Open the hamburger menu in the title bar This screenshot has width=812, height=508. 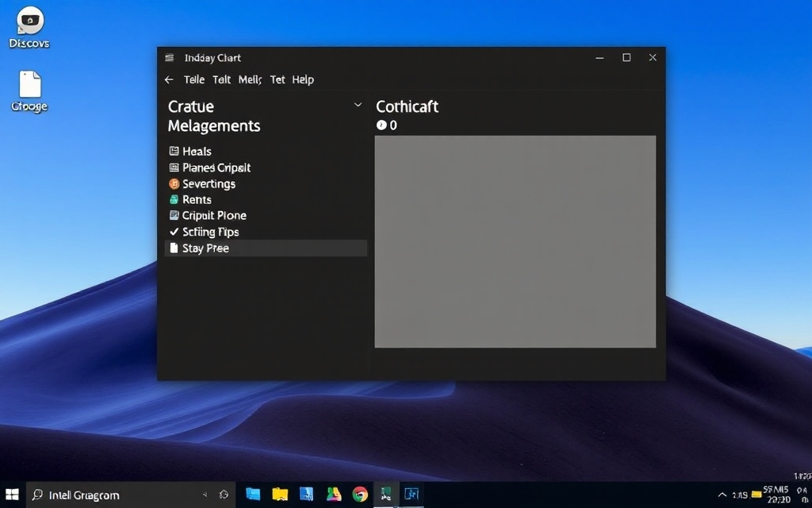click(170, 57)
